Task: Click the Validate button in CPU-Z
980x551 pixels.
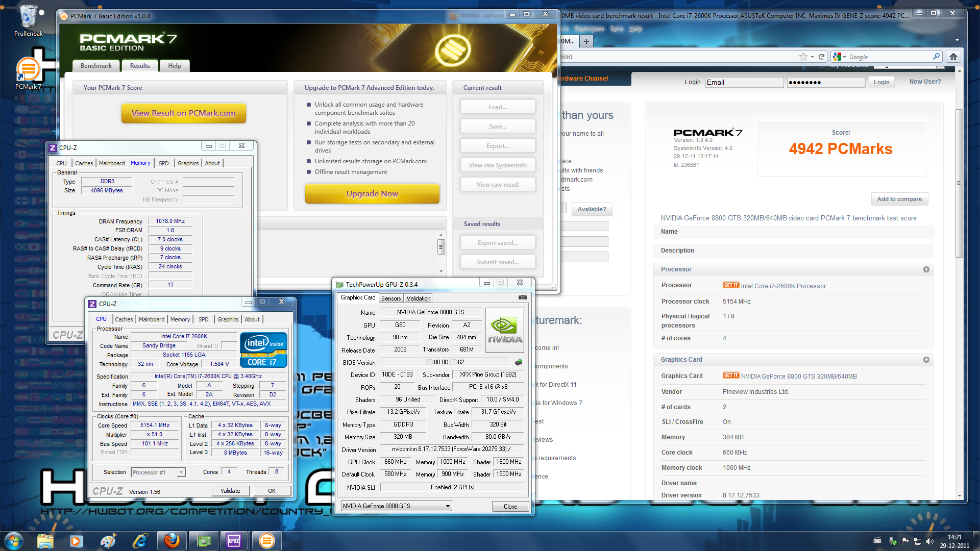Action: point(230,491)
